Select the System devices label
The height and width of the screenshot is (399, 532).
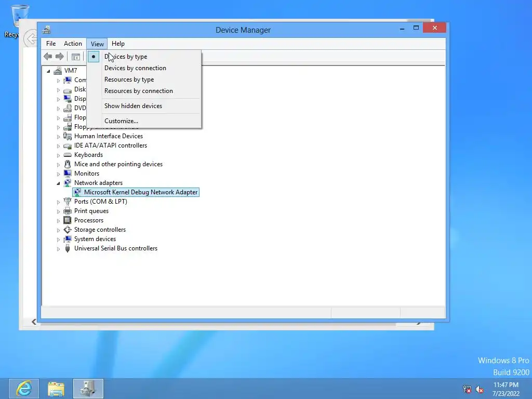coord(95,239)
